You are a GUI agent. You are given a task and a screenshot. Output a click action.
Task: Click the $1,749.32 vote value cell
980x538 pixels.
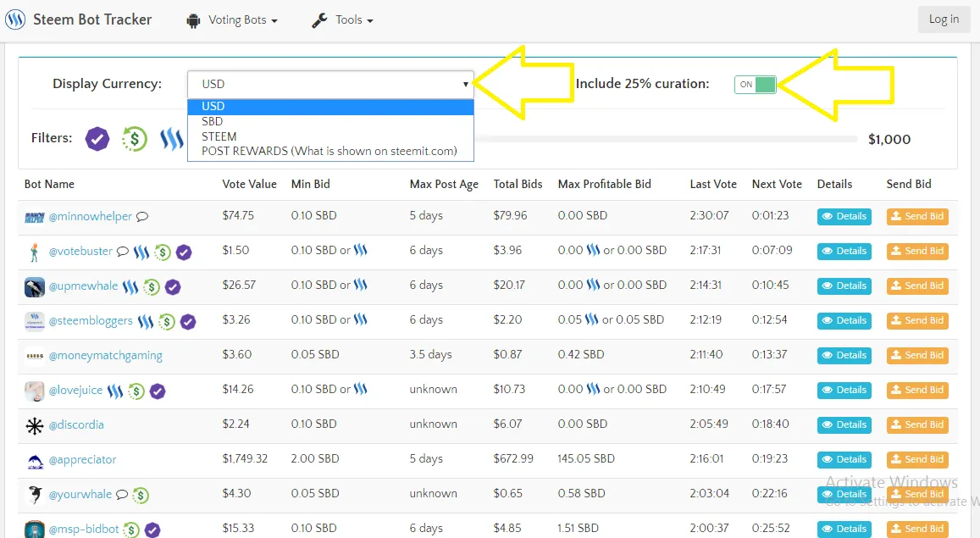tap(245, 458)
